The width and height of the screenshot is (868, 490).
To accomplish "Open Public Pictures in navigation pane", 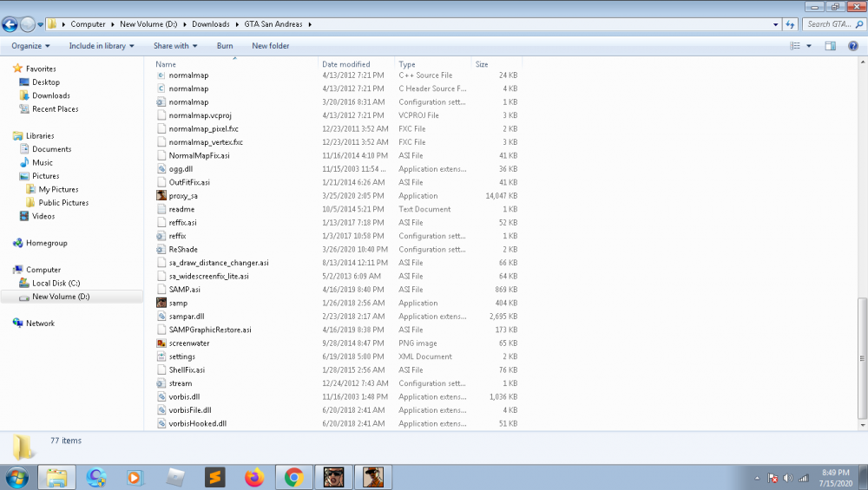I will 63,203.
